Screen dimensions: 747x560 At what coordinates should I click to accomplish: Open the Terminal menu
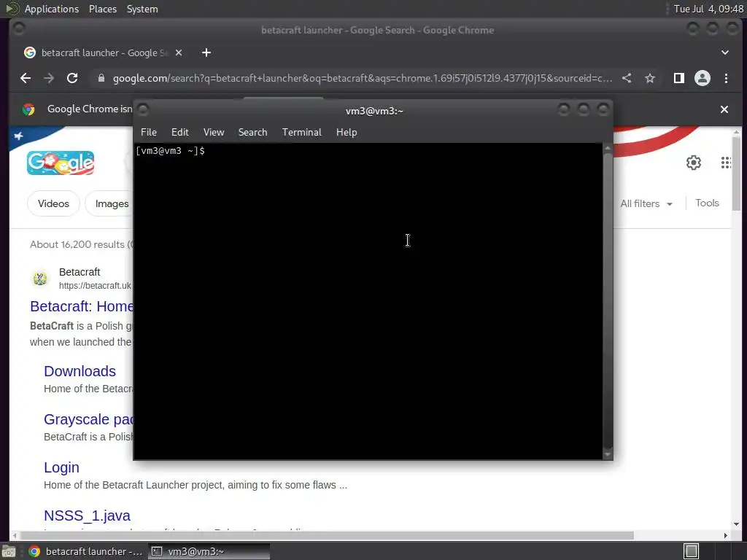pos(301,133)
